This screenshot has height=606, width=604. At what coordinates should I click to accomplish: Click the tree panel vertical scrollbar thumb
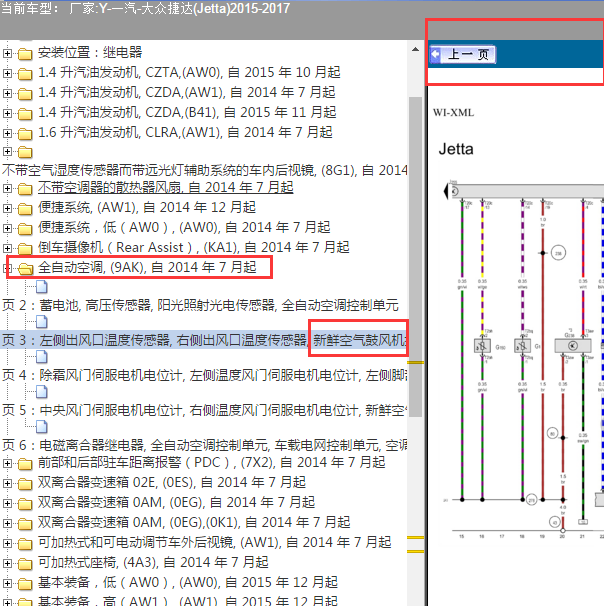tap(415, 257)
